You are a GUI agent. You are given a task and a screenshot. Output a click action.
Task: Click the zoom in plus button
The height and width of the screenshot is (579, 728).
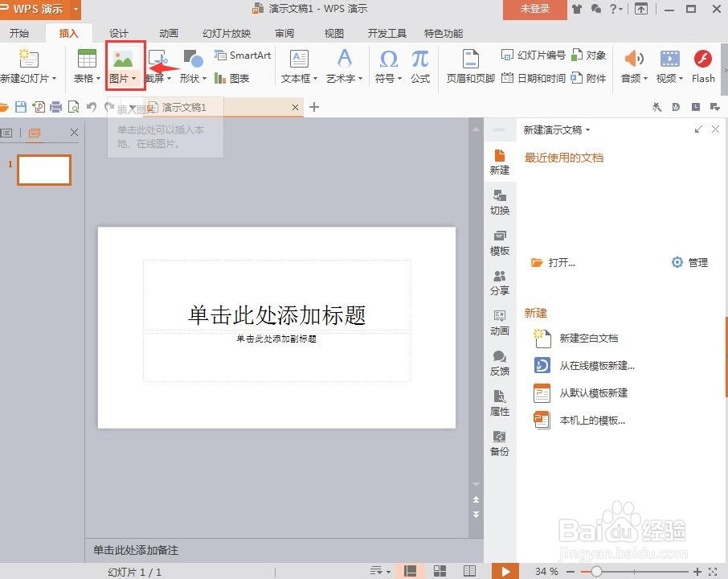pyautogui.click(x=697, y=572)
